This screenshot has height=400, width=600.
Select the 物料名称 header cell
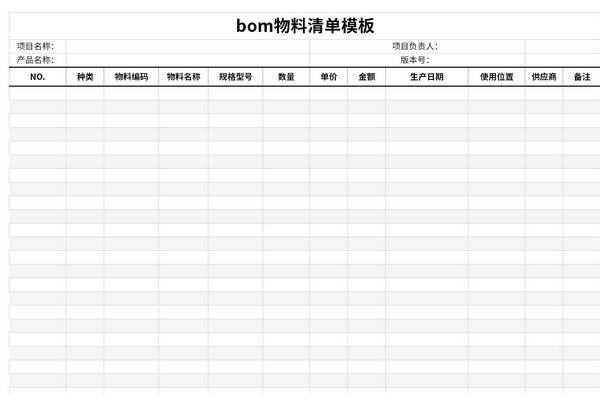(x=183, y=77)
